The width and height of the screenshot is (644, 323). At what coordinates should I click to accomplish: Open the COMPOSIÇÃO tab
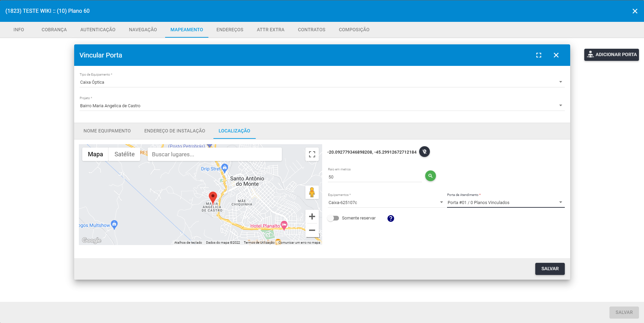click(354, 30)
